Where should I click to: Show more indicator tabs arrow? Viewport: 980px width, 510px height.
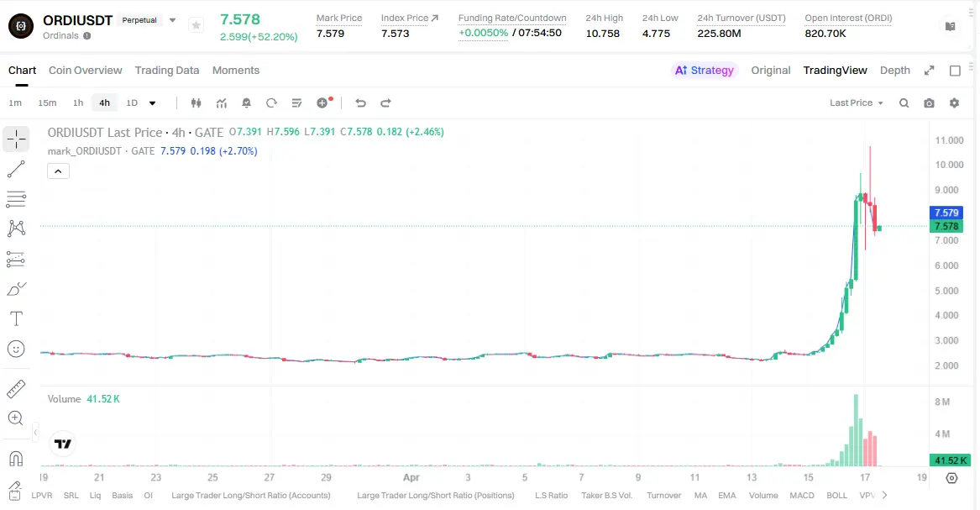(x=884, y=495)
